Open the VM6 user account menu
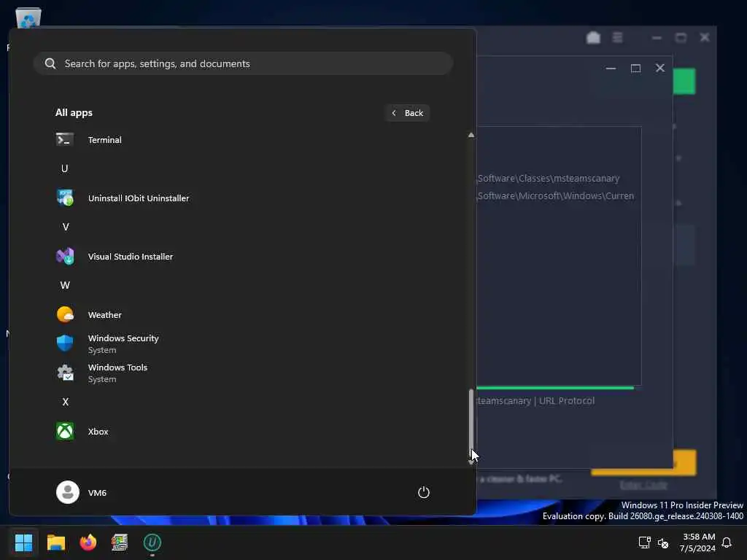Screen dimensions: 747x560 (82, 492)
